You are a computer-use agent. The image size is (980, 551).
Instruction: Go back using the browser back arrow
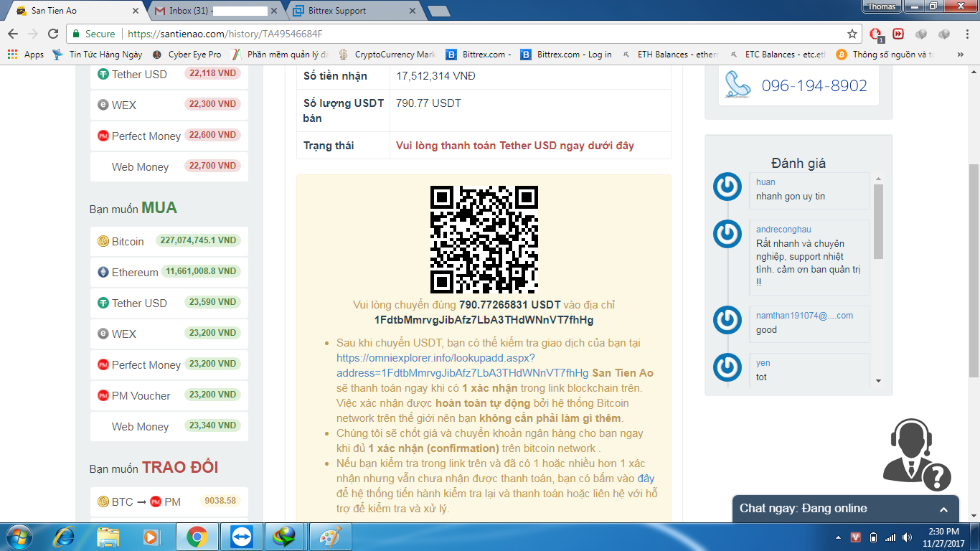(x=12, y=34)
